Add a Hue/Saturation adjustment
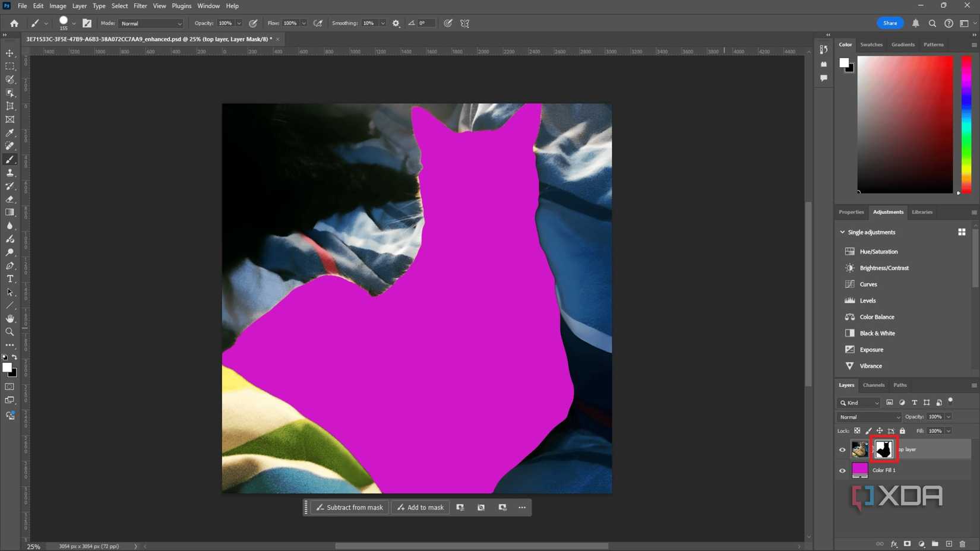 [878, 251]
